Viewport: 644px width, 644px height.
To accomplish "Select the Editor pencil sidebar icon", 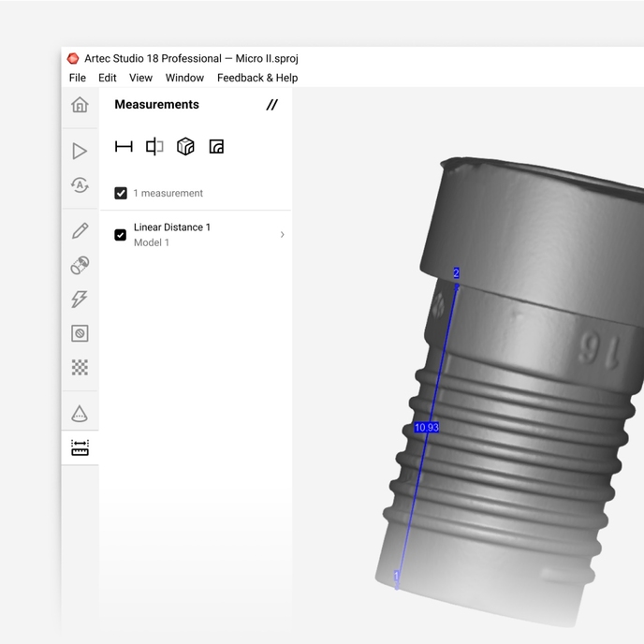I will point(80,231).
